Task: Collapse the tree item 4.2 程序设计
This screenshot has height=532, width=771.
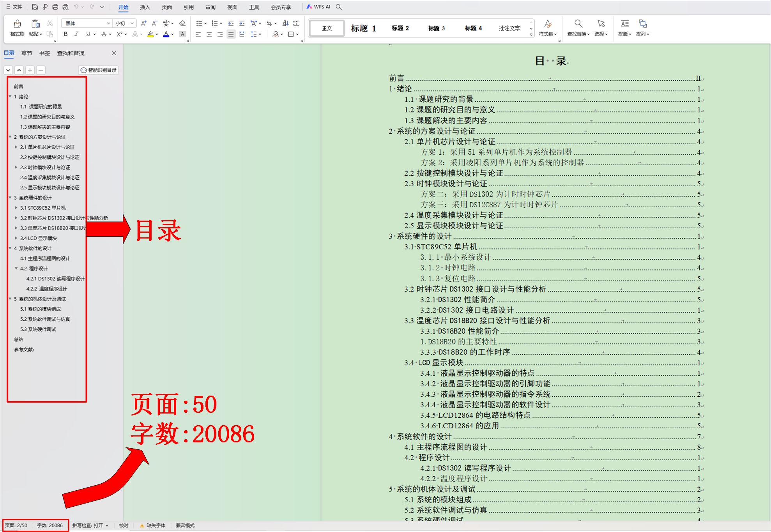Action: pos(16,269)
